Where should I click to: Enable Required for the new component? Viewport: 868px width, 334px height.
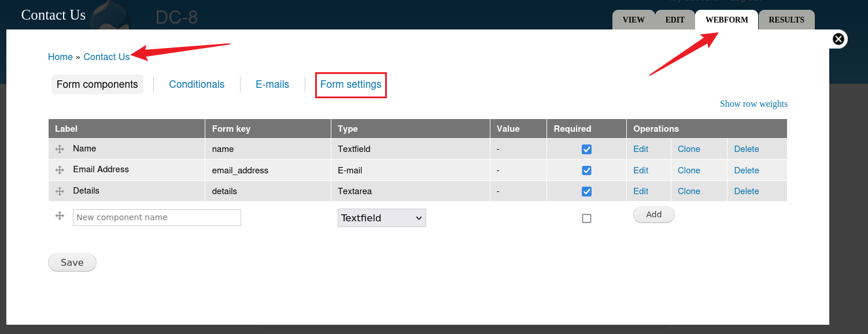[x=586, y=218]
